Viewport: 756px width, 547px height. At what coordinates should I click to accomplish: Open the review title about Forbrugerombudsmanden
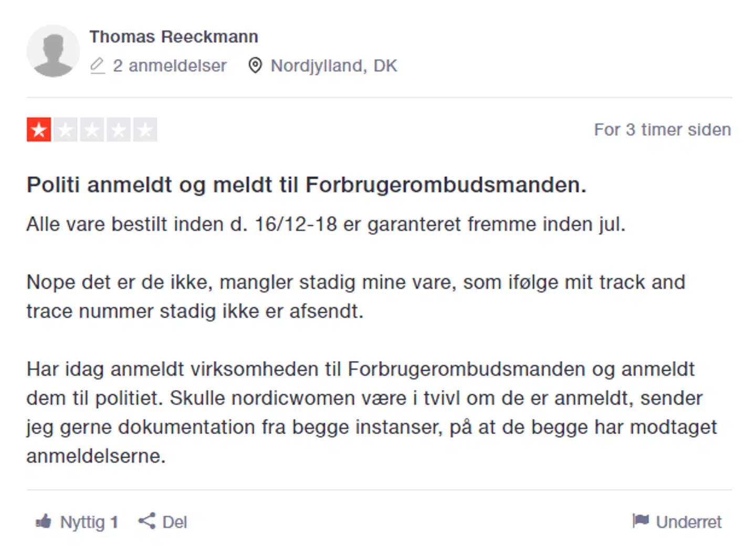(306, 185)
